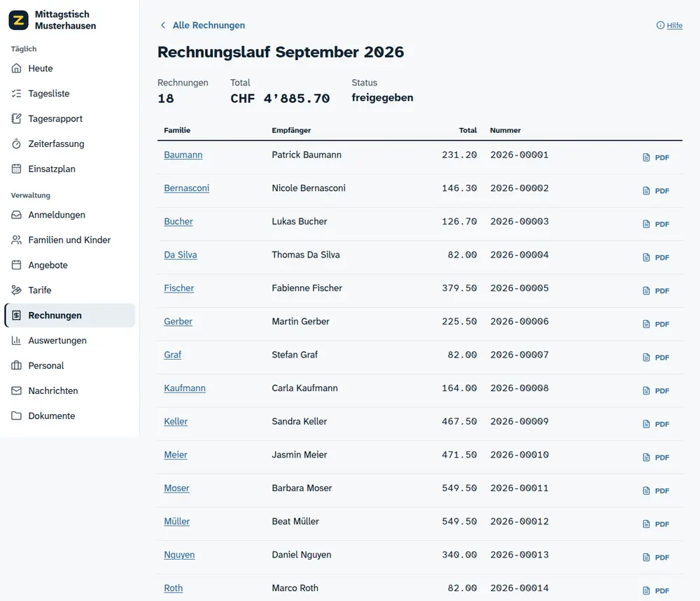Select Auswertungen in the sidebar menu

[70, 341]
